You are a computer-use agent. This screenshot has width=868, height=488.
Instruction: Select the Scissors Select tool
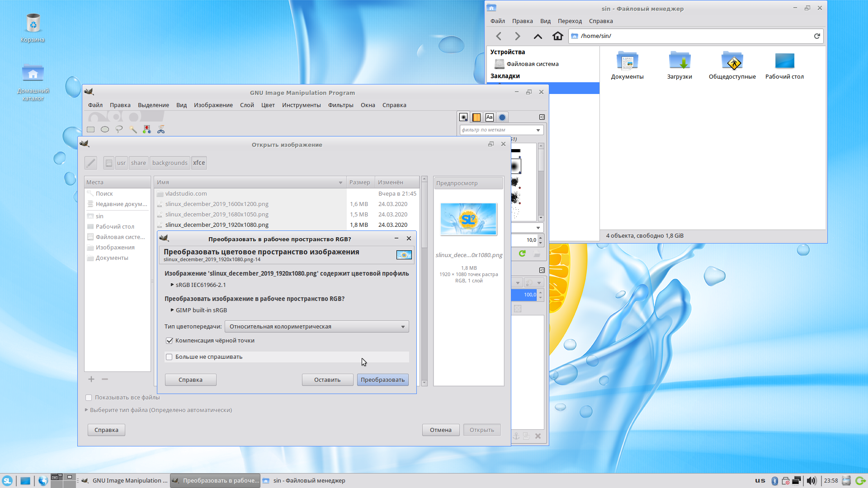[161, 130]
